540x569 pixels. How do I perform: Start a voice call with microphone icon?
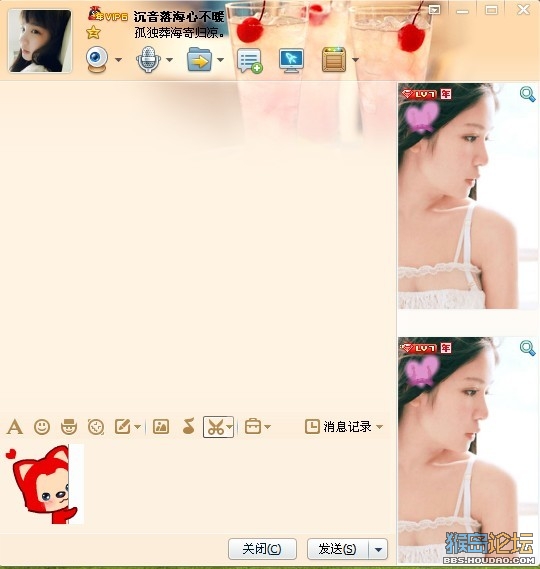click(148, 59)
